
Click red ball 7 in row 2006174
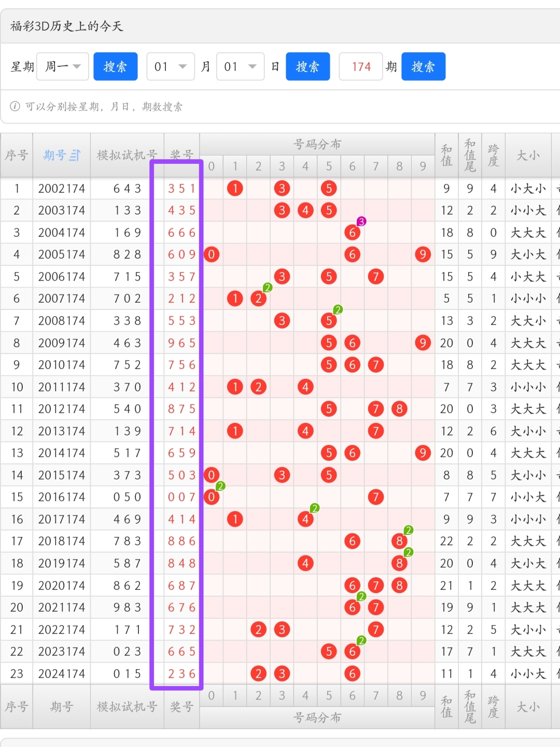[x=376, y=277]
